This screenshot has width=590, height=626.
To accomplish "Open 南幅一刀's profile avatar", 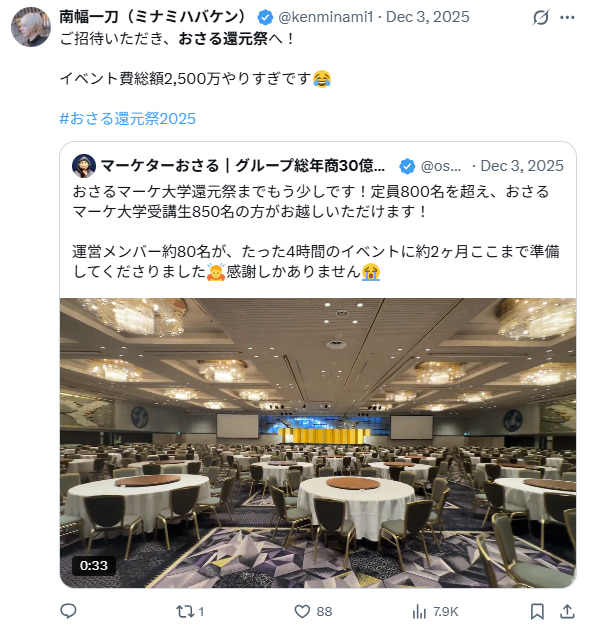I will [x=31, y=27].
